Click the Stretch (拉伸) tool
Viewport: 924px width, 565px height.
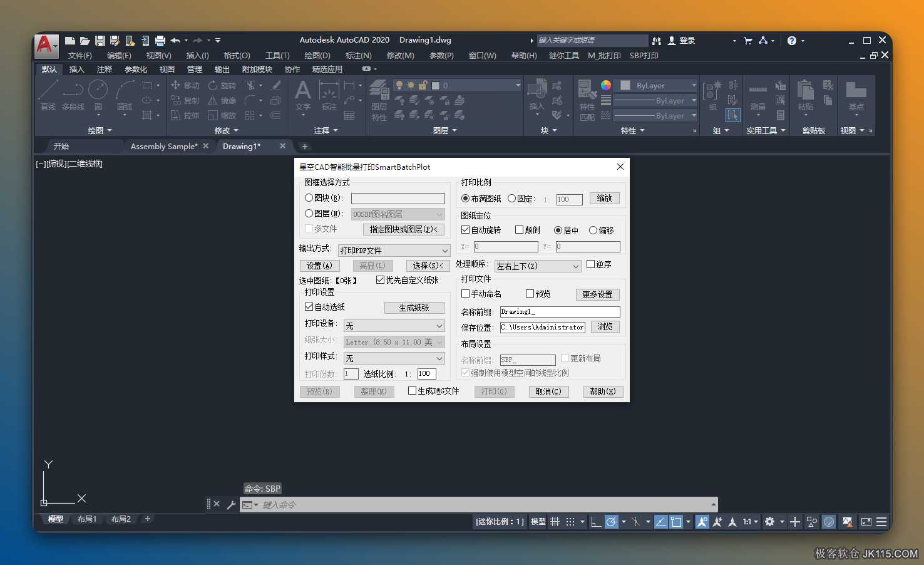(x=185, y=115)
